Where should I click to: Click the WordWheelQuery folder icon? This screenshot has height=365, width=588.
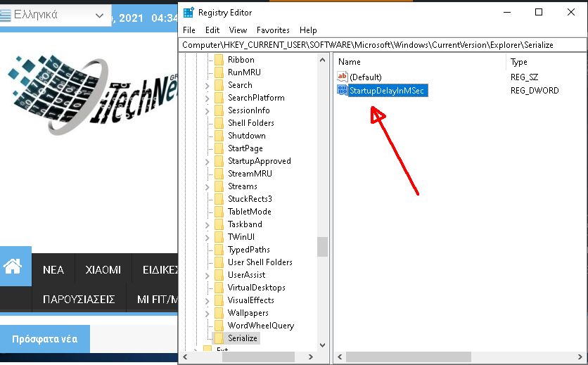219,326
